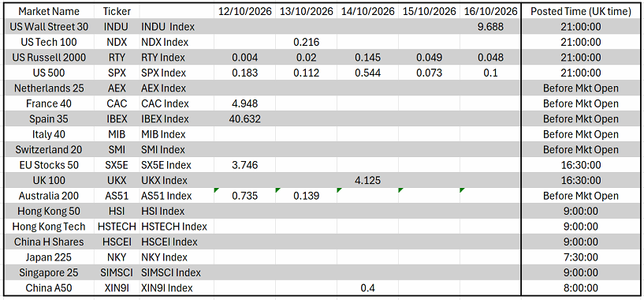Click the CAC value 4.948 cell
644x300 pixels.
245,103
